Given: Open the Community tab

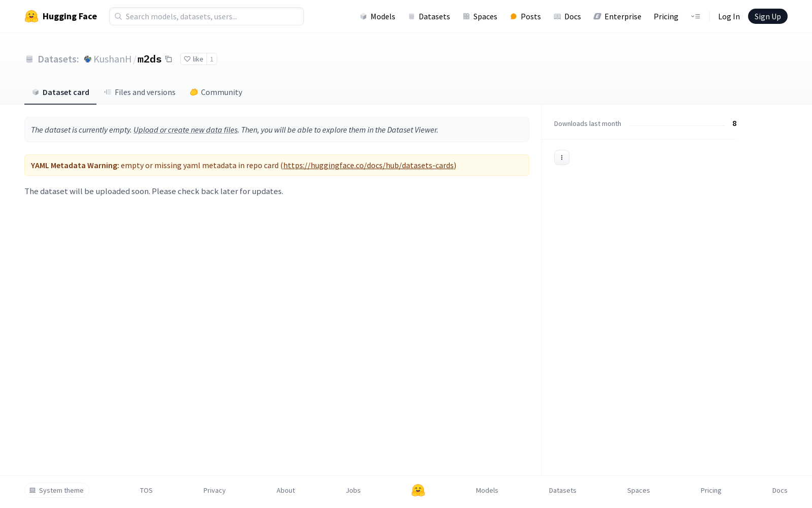Looking at the screenshot, I should [216, 92].
